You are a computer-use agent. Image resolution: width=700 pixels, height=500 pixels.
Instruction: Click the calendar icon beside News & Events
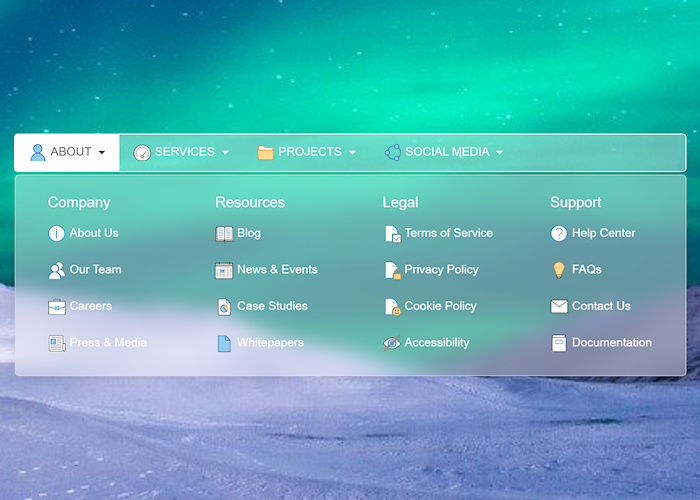(224, 270)
